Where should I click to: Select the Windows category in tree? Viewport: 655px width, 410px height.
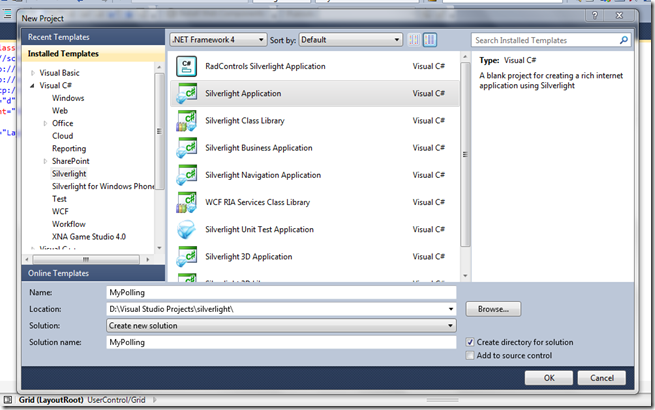pos(68,98)
